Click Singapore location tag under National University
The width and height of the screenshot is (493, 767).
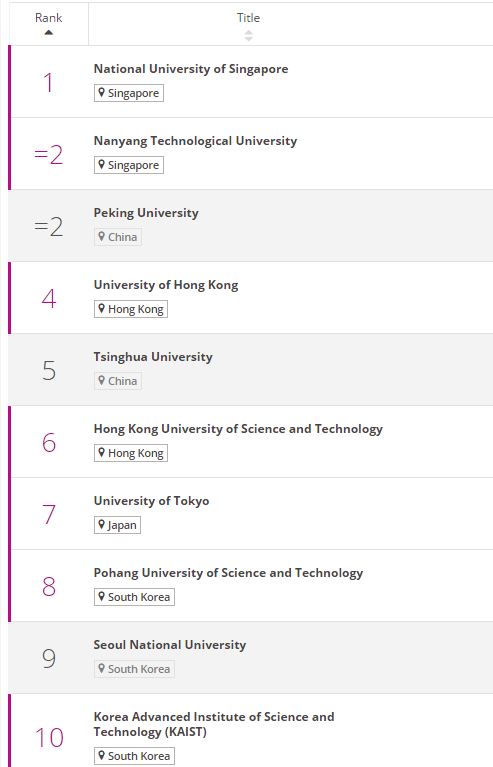click(x=129, y=93)
